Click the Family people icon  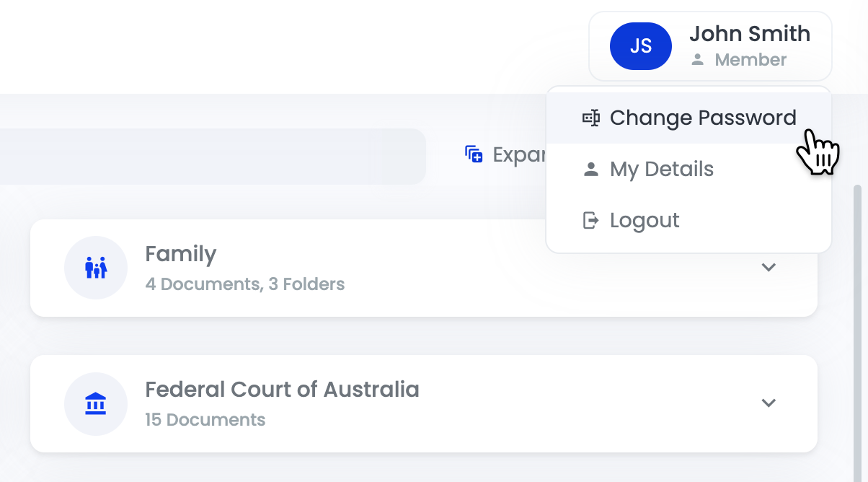tap(96, 268)
